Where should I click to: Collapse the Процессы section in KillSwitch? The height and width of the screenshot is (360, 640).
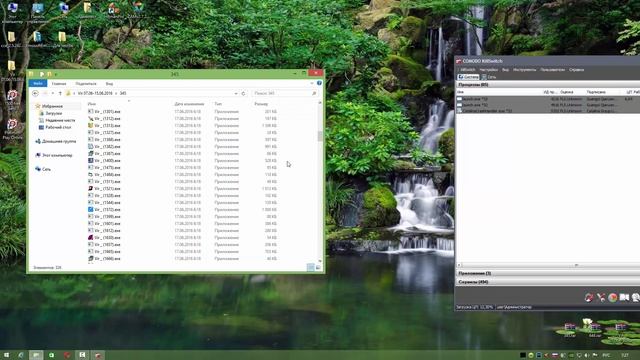pos(547,84)
